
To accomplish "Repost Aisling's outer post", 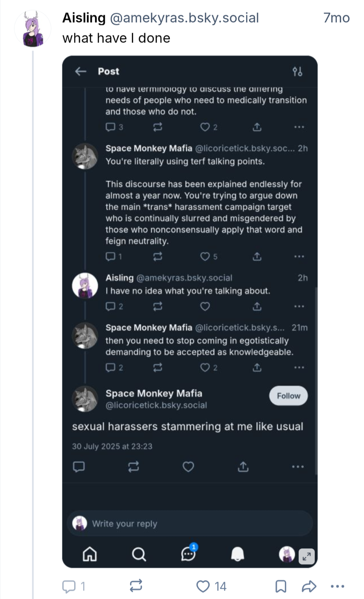I will point(136,586).
